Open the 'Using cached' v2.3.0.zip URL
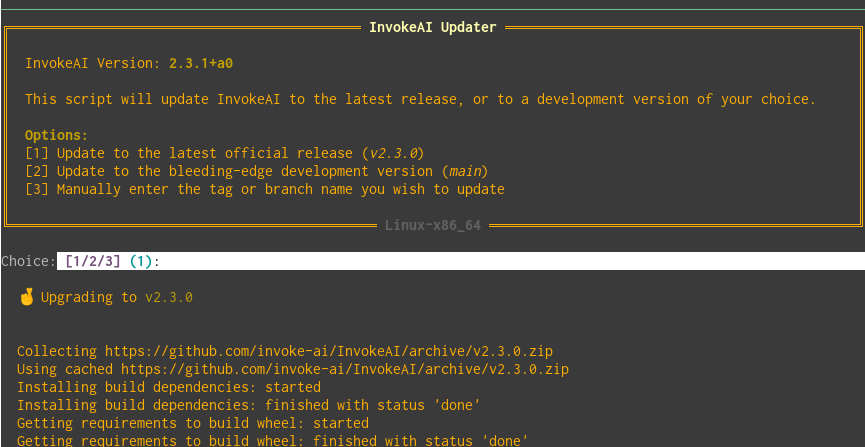 click(345, 369)
